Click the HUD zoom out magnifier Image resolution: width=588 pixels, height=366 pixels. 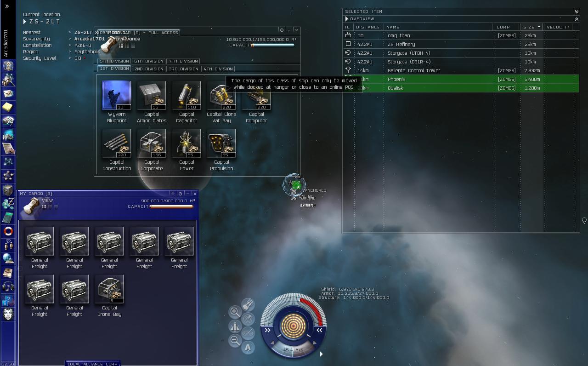coord(235,341)
